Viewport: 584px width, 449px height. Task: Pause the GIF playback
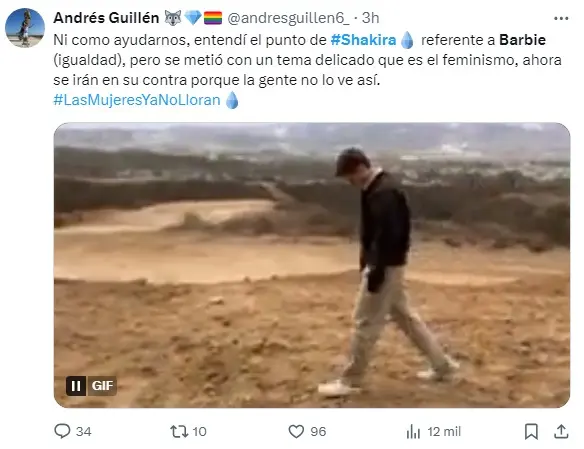76,386
